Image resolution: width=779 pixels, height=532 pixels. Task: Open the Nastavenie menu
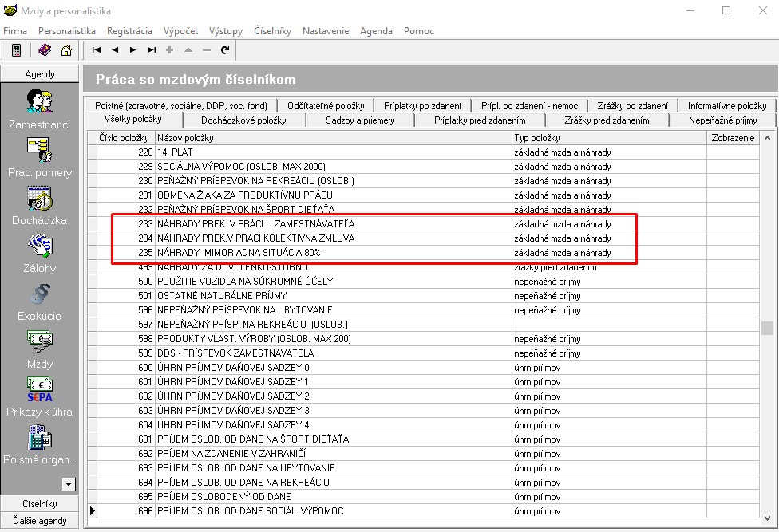coord(326,31)
